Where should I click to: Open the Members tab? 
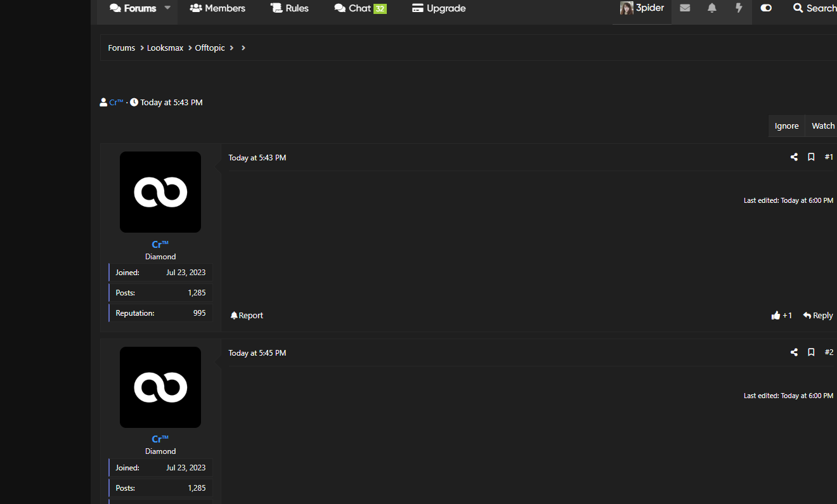[217, 8]
